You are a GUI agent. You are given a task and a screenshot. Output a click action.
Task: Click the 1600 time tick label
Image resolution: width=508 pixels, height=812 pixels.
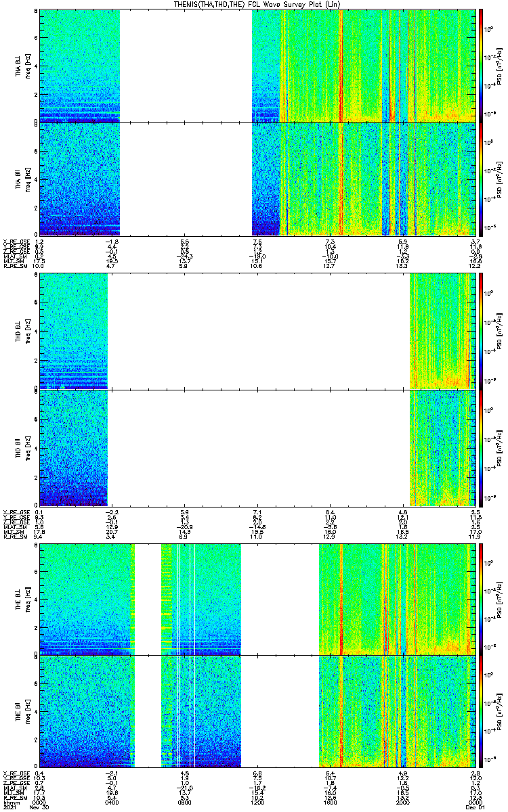tap(330, 801)
